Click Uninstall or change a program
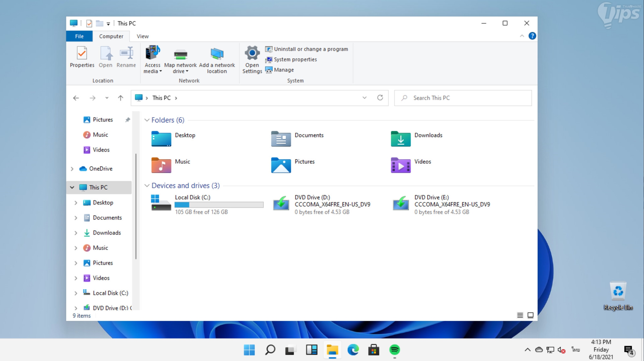The height and width of the screenshot is (361, 644). 306,49
